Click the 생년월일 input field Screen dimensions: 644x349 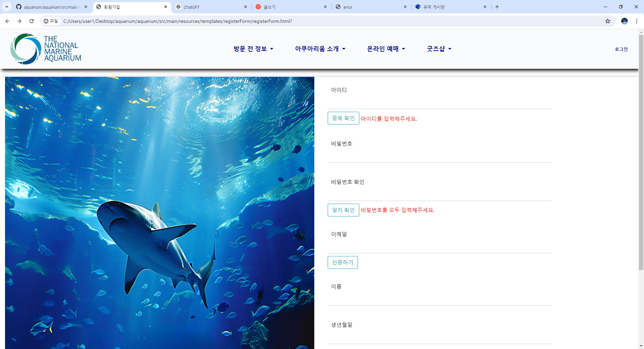(439, 337)
